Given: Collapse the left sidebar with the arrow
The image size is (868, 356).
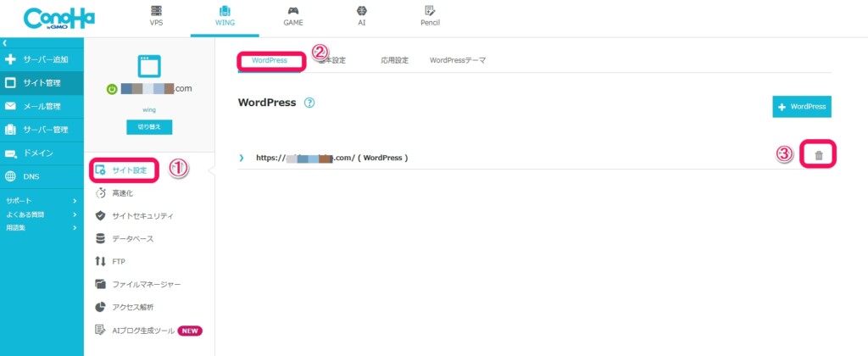Looking at the screenshot, I should [4, 42].
